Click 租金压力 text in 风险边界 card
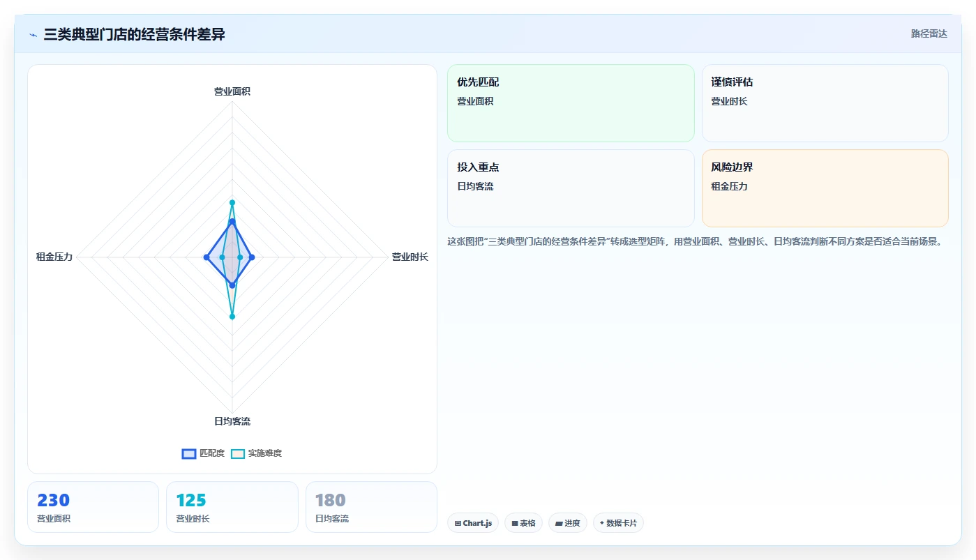This screenshot has width=976, height=560. pyautogui.click(x=729, y=186)
